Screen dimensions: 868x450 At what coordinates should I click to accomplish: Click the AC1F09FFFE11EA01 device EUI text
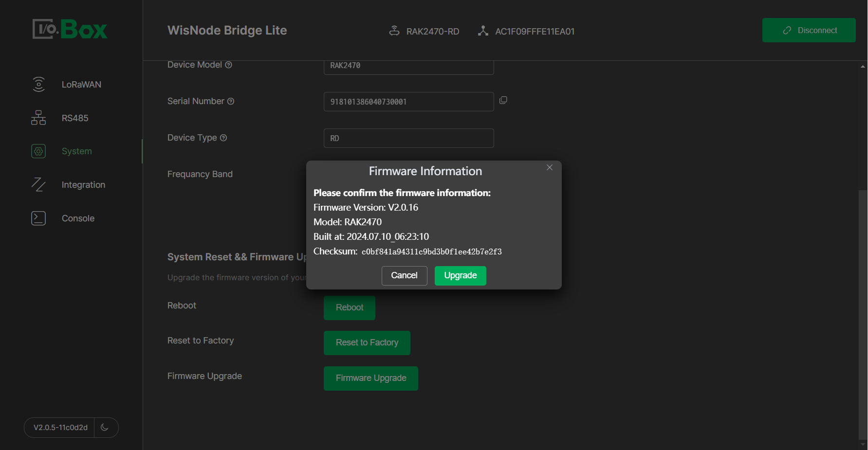click(535, 32)
